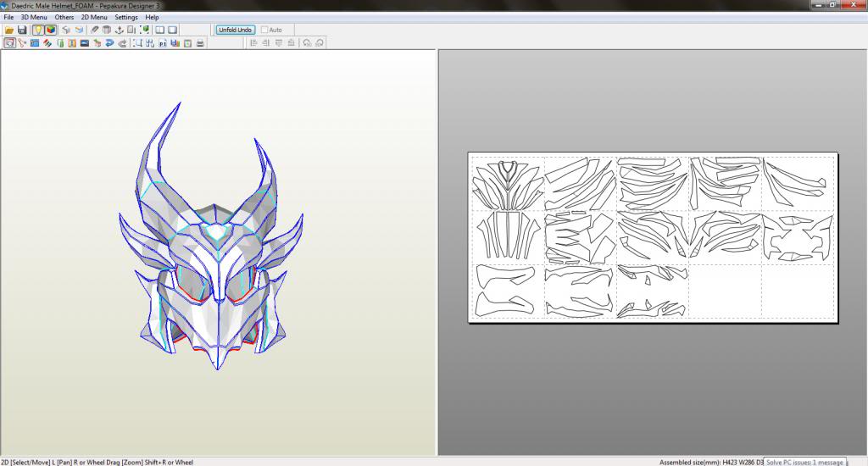Click the align left icon

(x=253, y=42)
